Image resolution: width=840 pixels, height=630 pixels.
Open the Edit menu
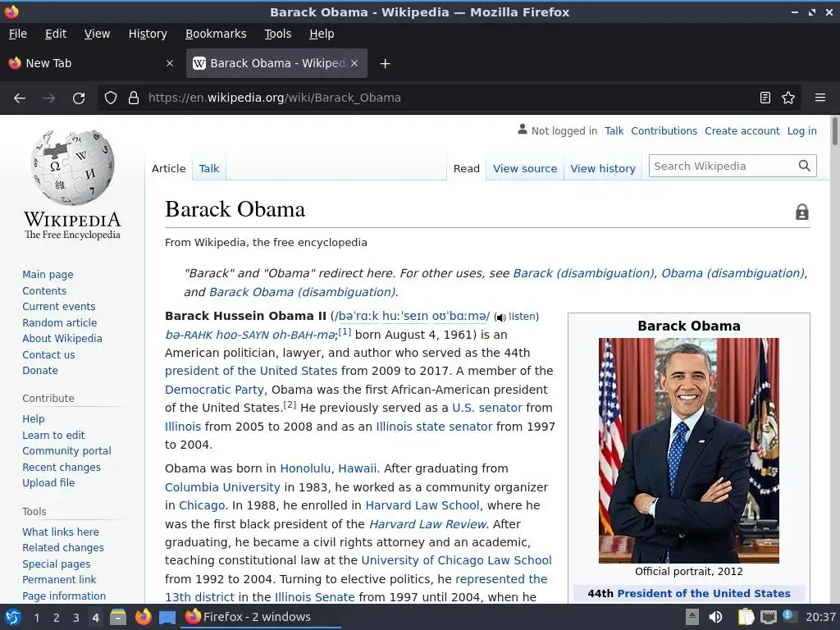click(x=56, y=34)
